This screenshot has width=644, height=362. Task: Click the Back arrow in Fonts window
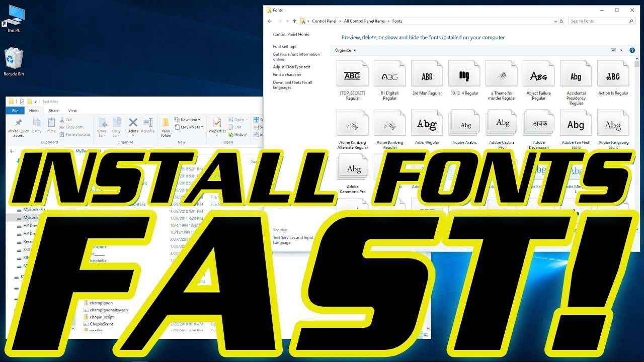pyautogui.click(x=270, y=21)
